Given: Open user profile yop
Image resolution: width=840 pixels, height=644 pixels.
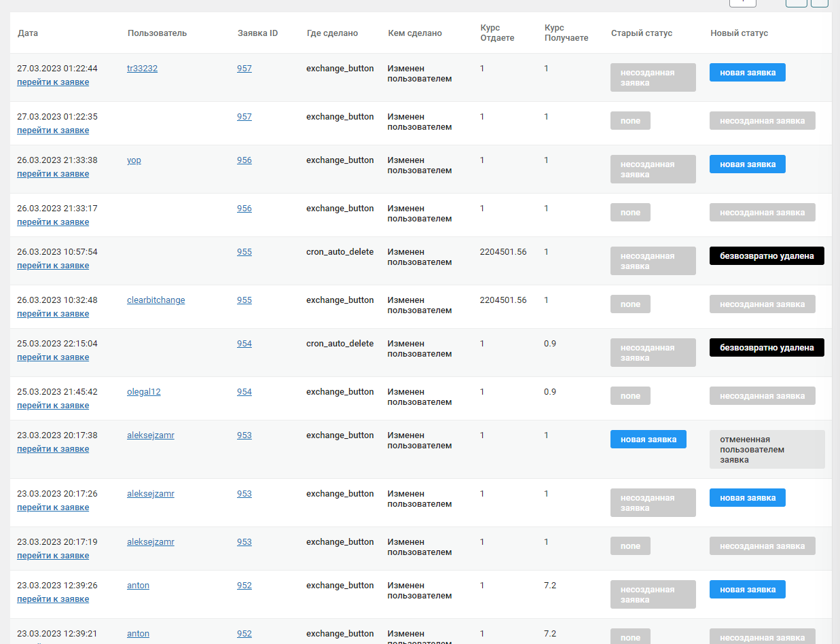Looking at the screenshot, I should (134, 160).
